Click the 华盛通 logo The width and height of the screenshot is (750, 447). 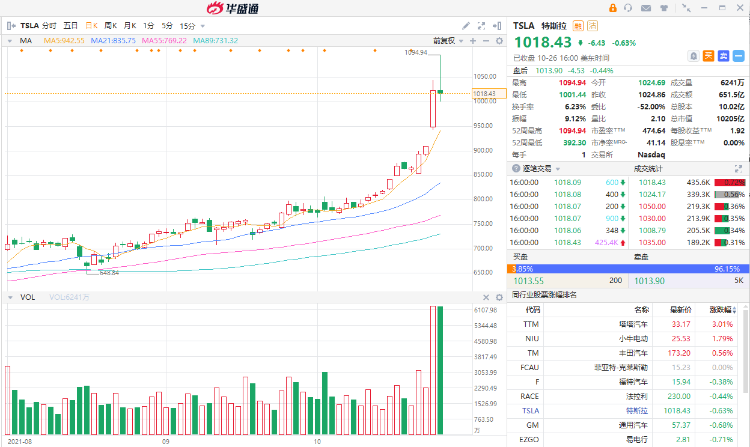[x=233, y=8]
